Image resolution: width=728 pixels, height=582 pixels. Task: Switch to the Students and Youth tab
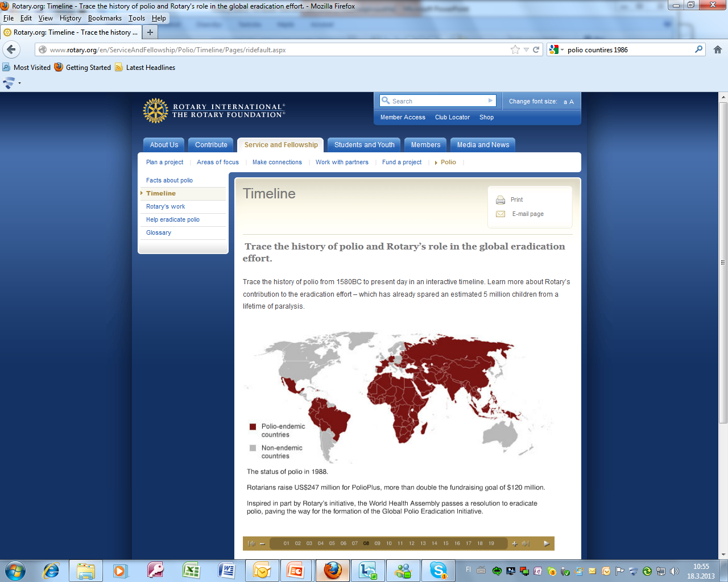coord(364,145)
